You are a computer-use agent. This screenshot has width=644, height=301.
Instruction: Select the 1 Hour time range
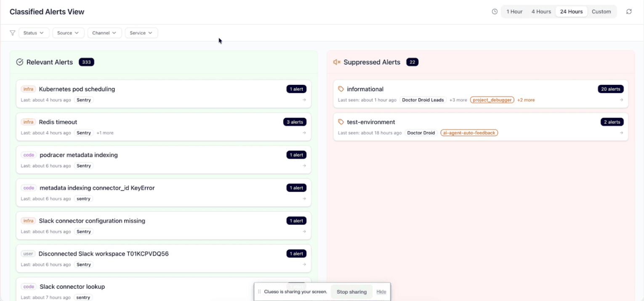click(514, 11)
